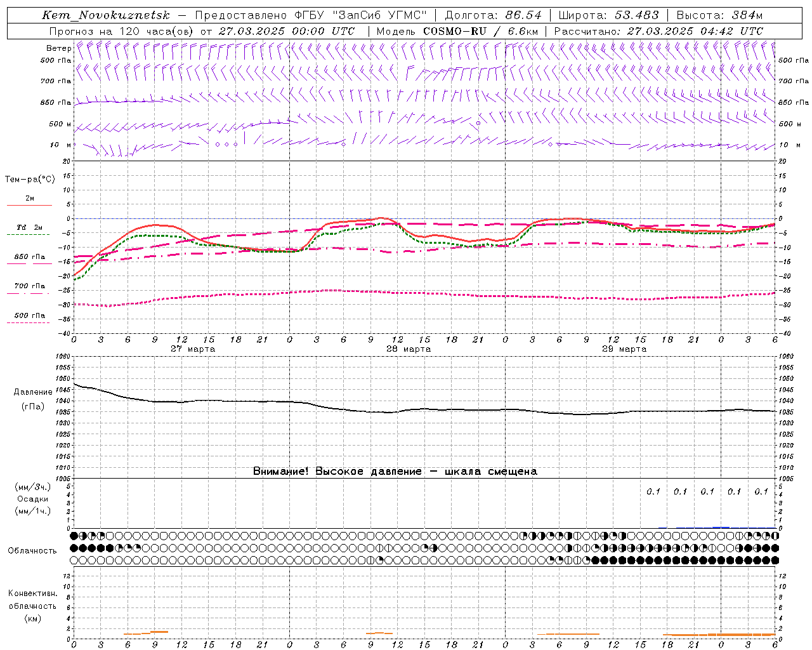
Task: Click the Высота: 384м header value
Action: coord(719,15)
